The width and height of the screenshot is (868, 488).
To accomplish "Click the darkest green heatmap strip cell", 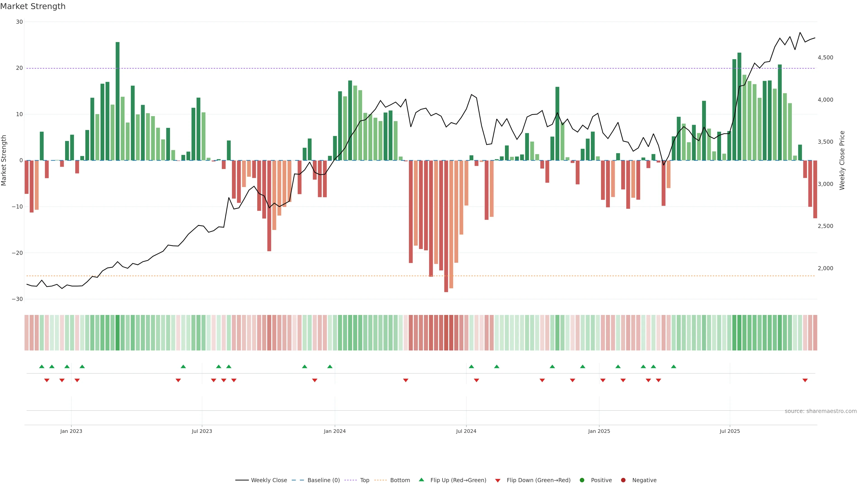I will click(x=118, y=332).
